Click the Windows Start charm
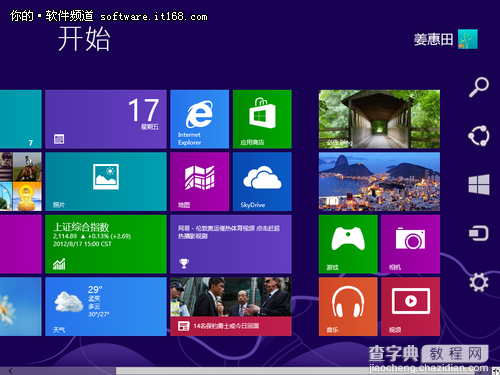This screenshot has width=500, height=375. (x=479, y=184)
